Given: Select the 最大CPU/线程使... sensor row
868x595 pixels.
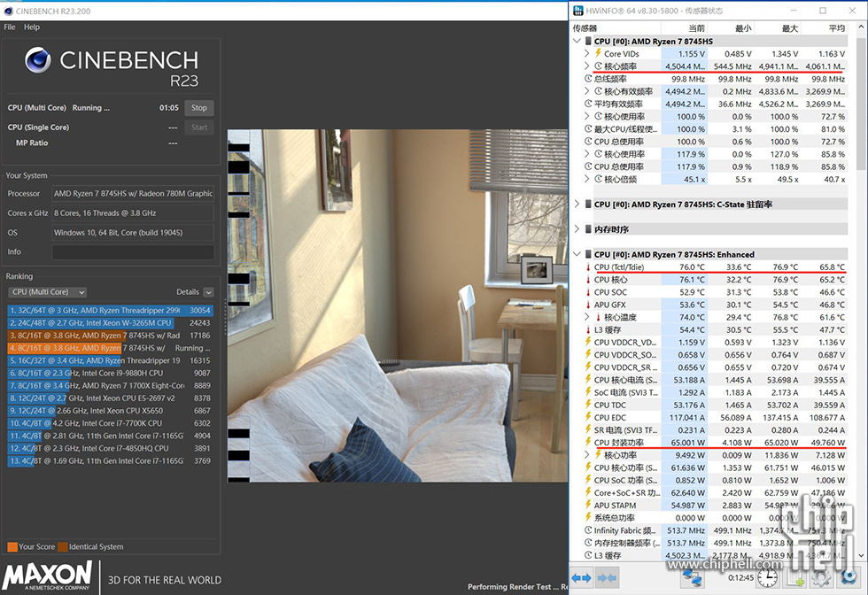Looking at the screenshot, I should click(715, 129).
